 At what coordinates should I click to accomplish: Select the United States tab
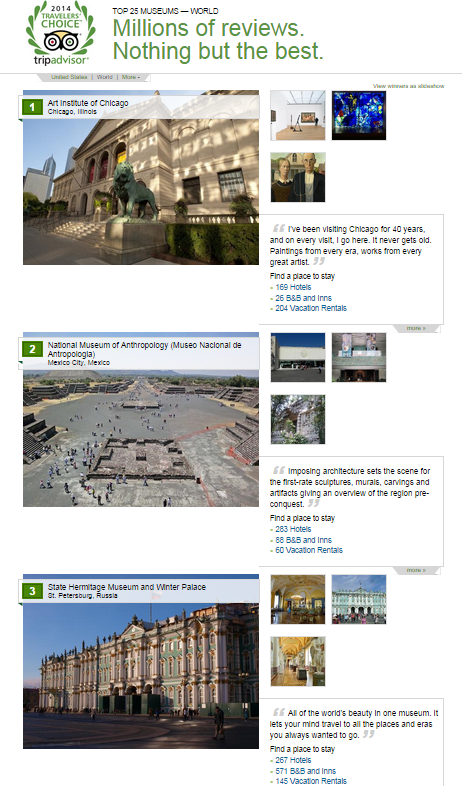(x=69, y=77)
